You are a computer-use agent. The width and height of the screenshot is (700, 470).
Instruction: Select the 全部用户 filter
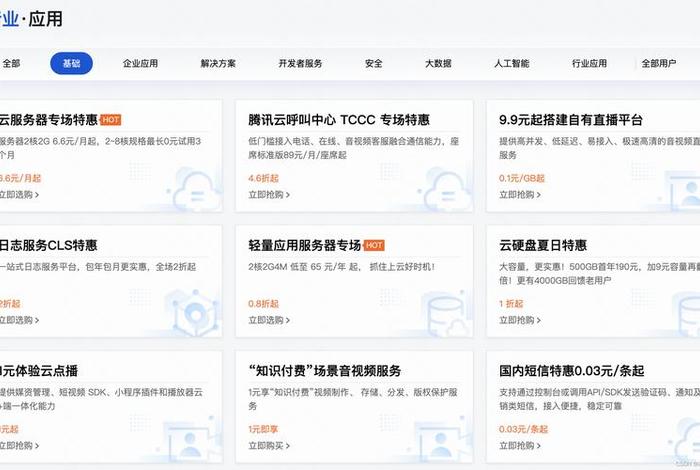pyautogui.click(x=659, y=63)
